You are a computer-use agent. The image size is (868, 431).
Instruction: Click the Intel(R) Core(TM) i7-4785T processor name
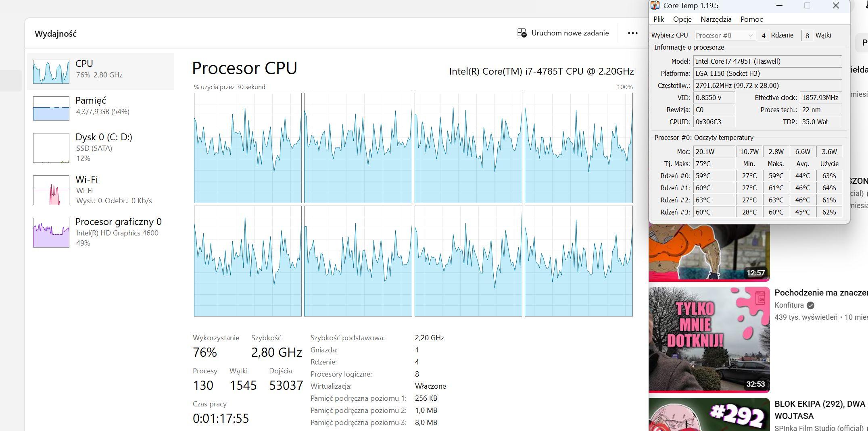(x=542, y=71)
